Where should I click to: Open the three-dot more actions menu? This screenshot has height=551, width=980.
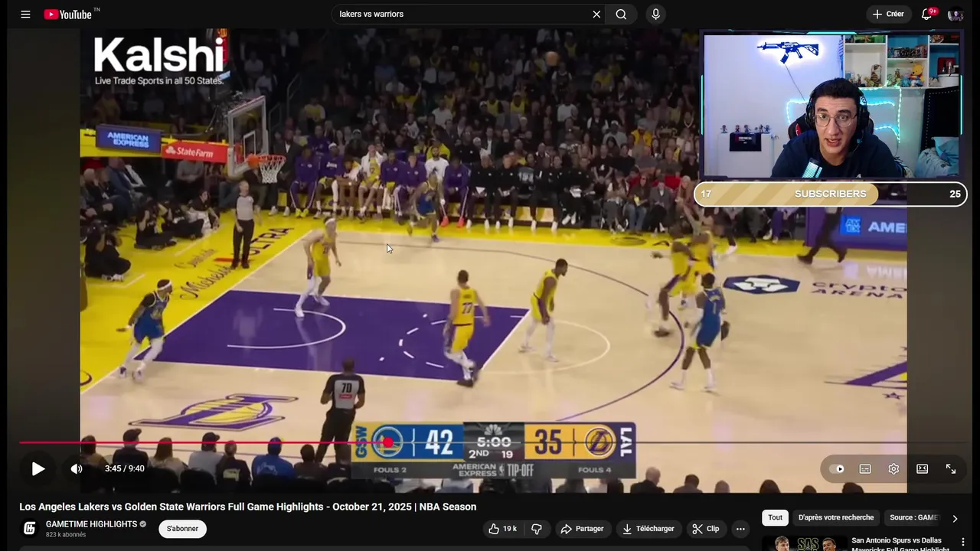740,529
